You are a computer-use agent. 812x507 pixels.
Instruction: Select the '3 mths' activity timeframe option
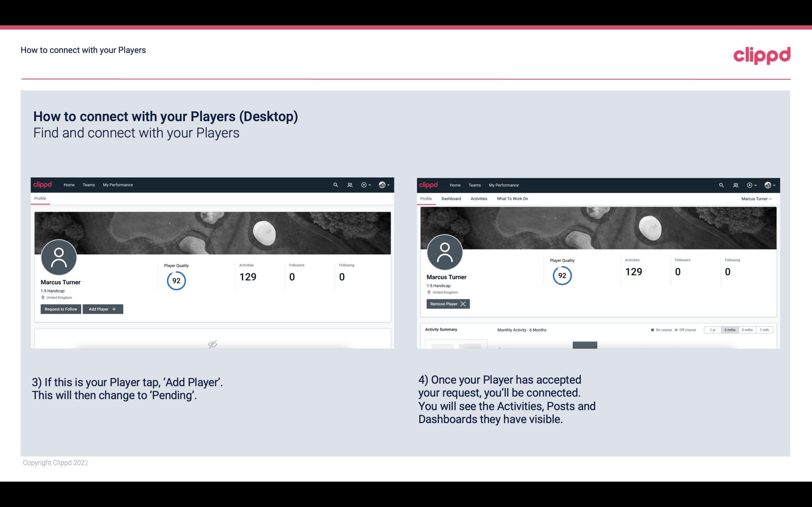(x=747, y=329)
